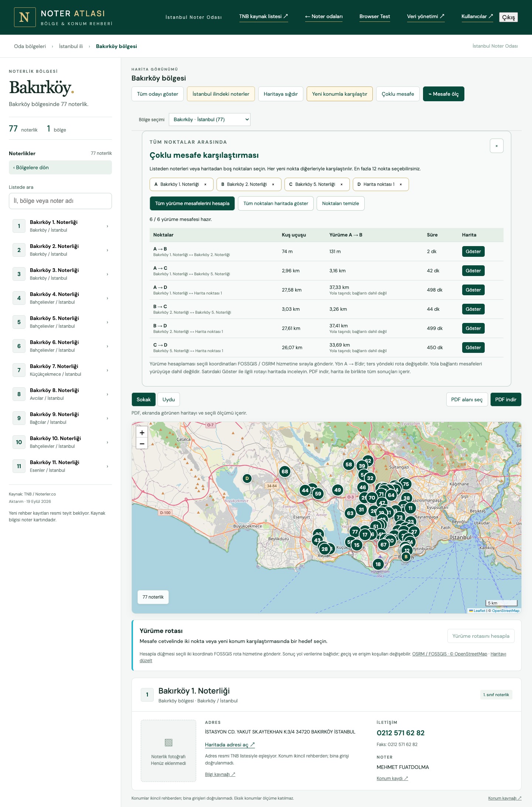The height and width of the screenshot is (807, 532).
Task: Click the Noter Atlası N logo
Action: pos(25,17)
